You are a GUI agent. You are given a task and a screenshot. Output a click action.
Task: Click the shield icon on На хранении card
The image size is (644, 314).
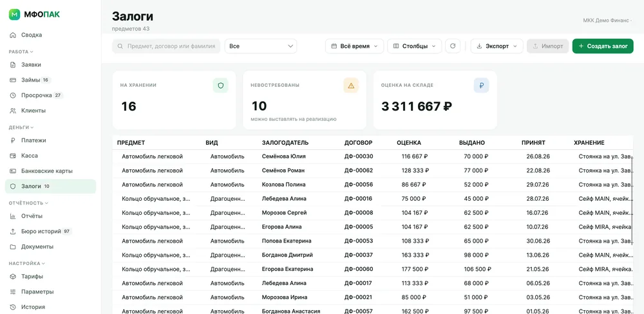[x=220, y=86]
